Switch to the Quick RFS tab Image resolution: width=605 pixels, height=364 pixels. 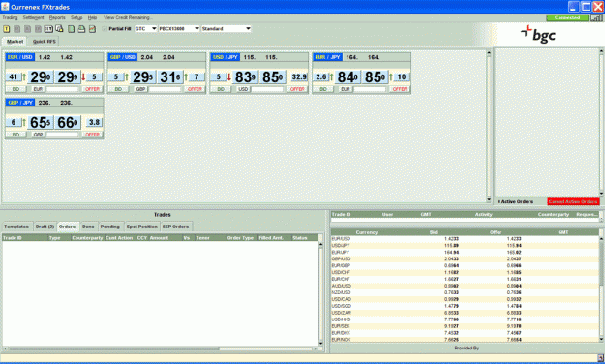(44, 42)
